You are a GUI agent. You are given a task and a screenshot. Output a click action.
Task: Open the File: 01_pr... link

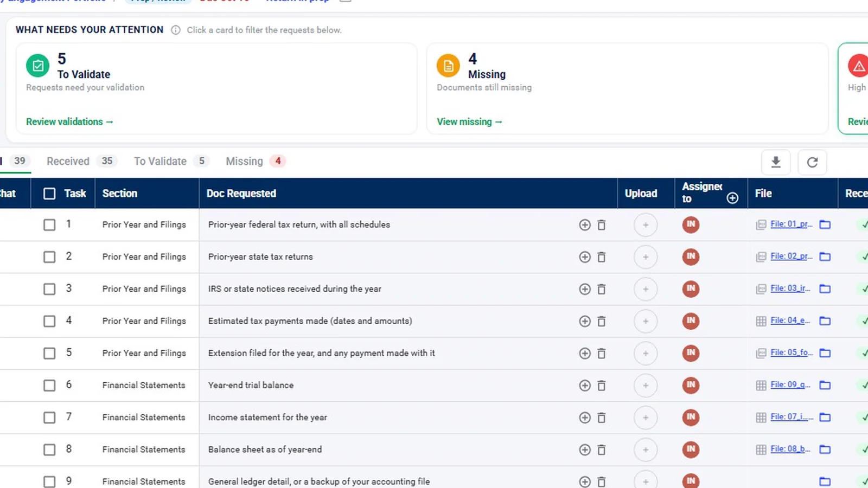pyautogui.click(x=792, y=224)
